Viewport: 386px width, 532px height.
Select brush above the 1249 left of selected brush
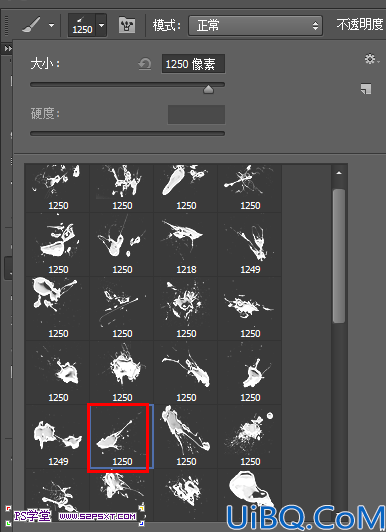click(58, 373)
